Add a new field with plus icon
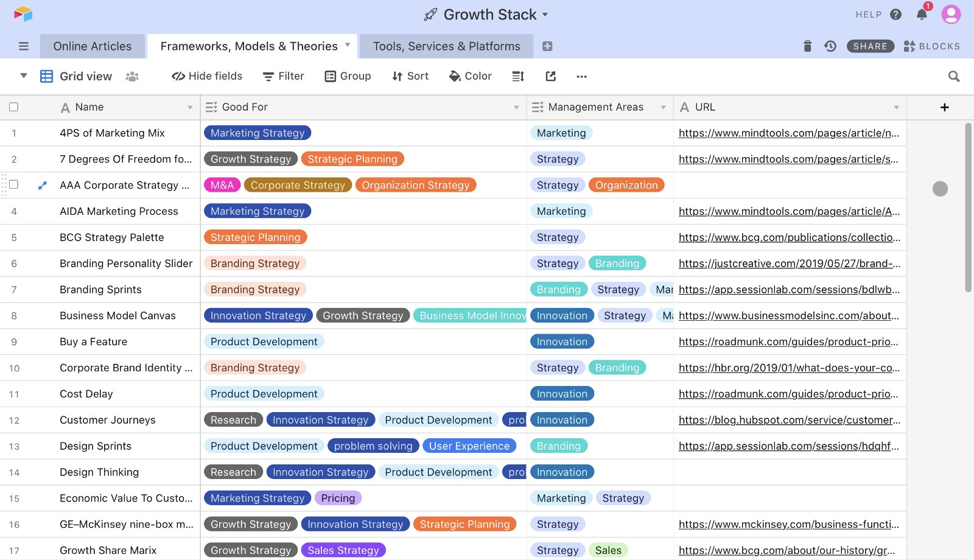The height and width of the screenshot is (560, 974). tap(945, 107)
